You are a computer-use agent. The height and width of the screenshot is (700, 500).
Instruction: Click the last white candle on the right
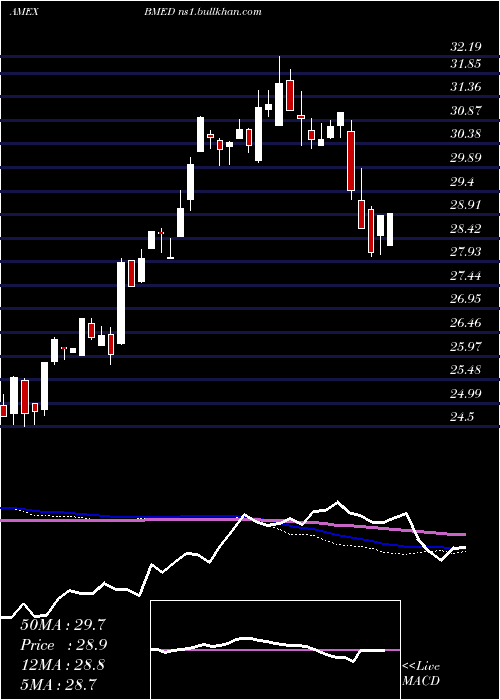390,229
